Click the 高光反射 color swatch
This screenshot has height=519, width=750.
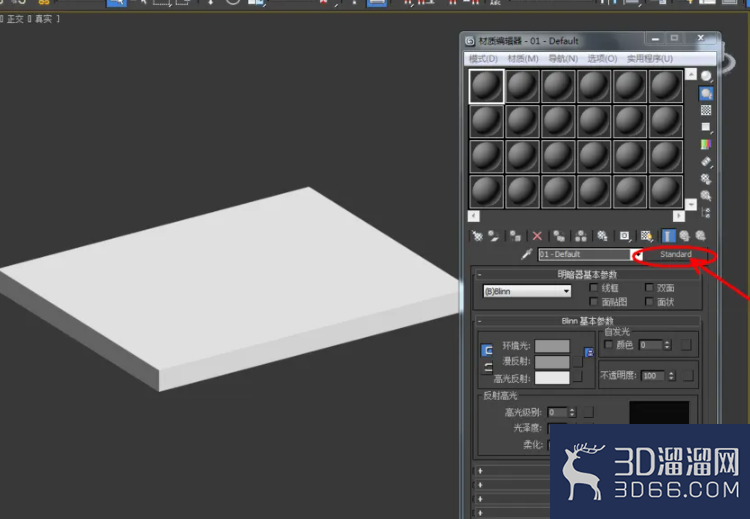pos(552,378)
